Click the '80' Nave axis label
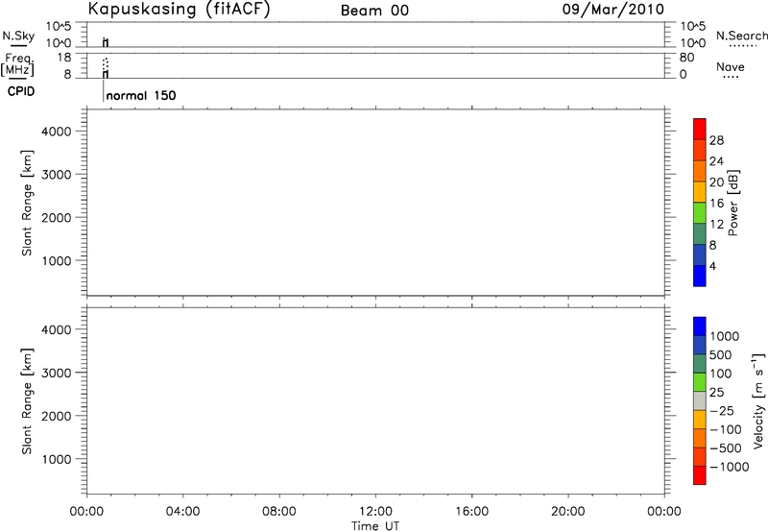Image resolution: width=768 pixels, height=532 pixels. pyautogui.click(x=686, y=58)
